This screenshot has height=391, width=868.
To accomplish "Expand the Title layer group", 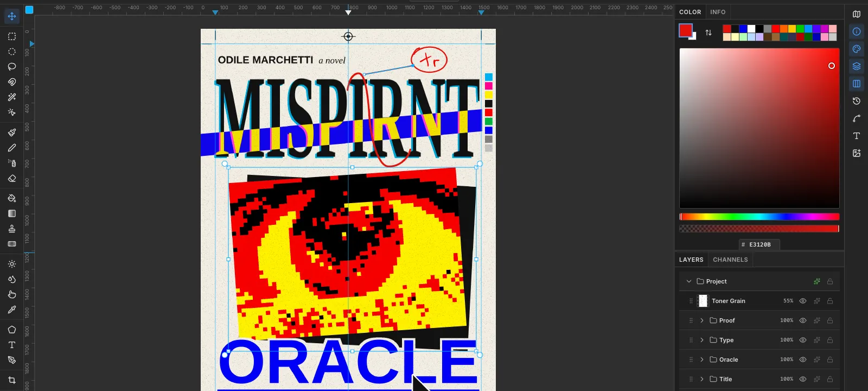I will coord(702,379).
